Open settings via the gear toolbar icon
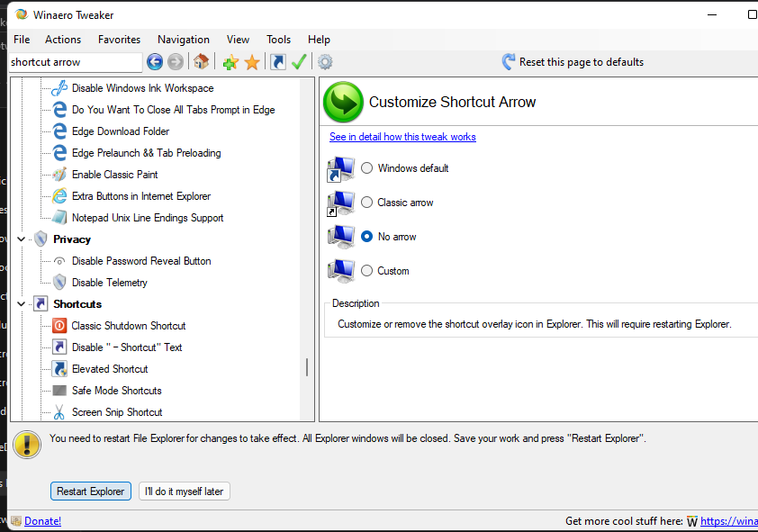 pyautogui.click(x=325, y=62)
